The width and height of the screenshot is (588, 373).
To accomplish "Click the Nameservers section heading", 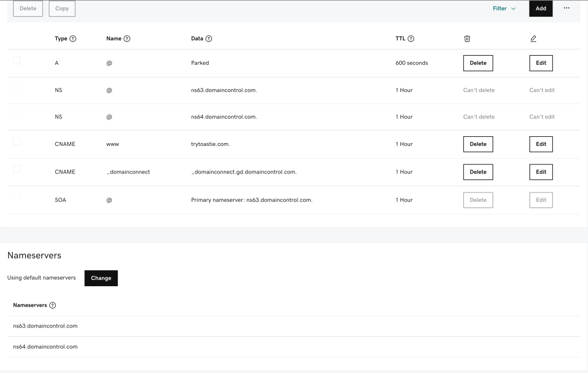I will point(34,256).
